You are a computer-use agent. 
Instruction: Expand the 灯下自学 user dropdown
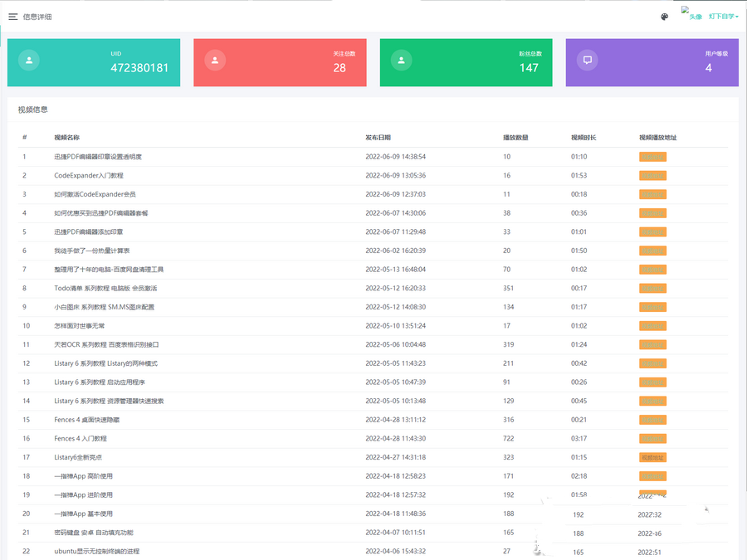pyautogui.click(x=721, y=17)
